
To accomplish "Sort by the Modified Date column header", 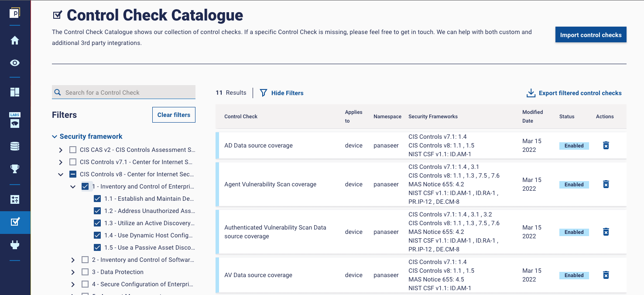I will [532, 116].
